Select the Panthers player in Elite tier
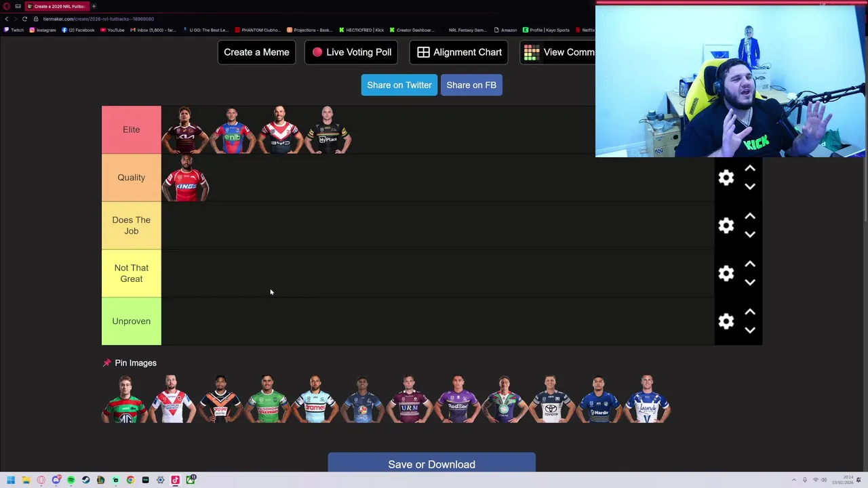868x488 pixels. pyautogui.click(x=328, y=129)
